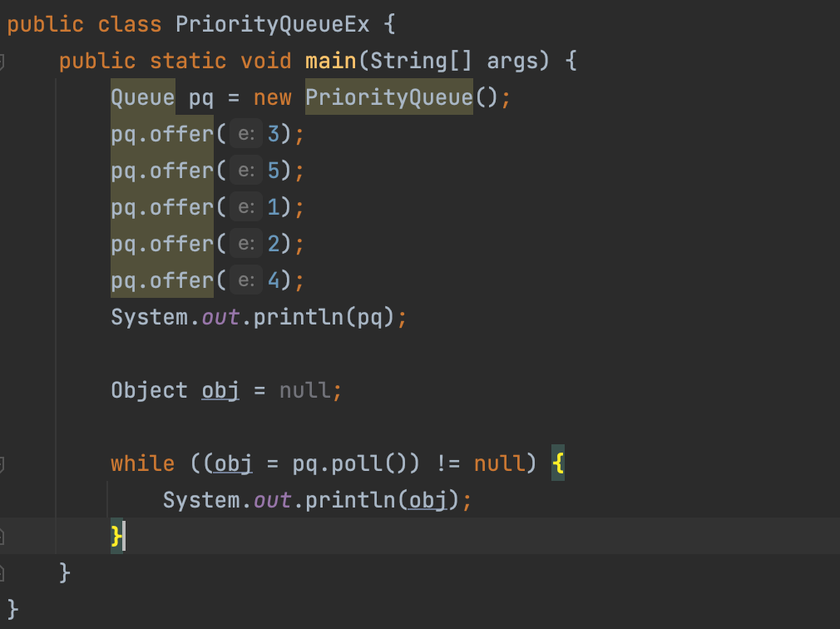
Task: Click println(obj) inside the loop
Action: coord(382,500)
